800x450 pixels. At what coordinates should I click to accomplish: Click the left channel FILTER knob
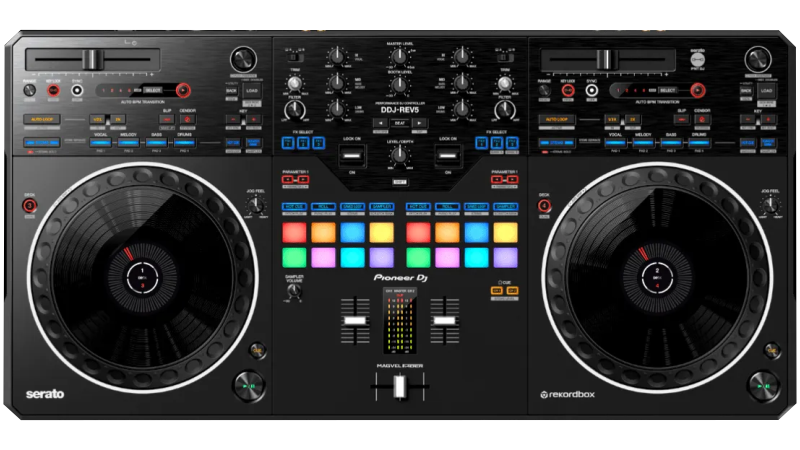tap(294, 108)
